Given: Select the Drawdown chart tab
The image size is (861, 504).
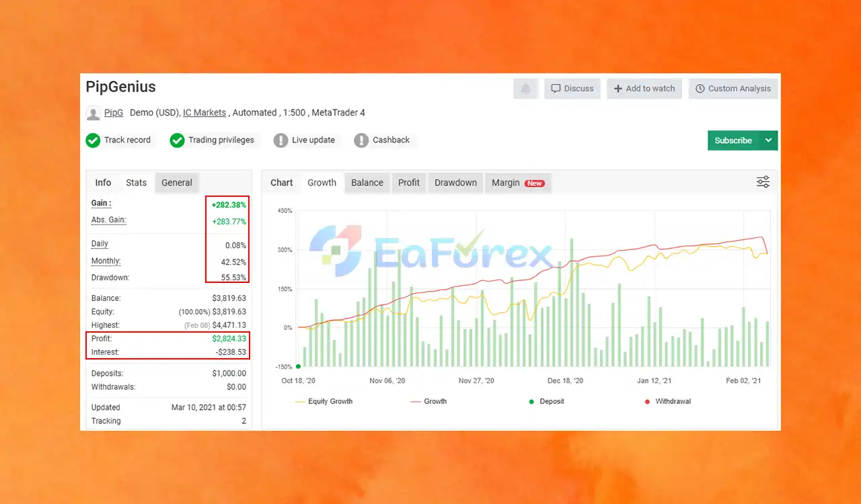Looking at the screenshot, I should tap(455, 183).
